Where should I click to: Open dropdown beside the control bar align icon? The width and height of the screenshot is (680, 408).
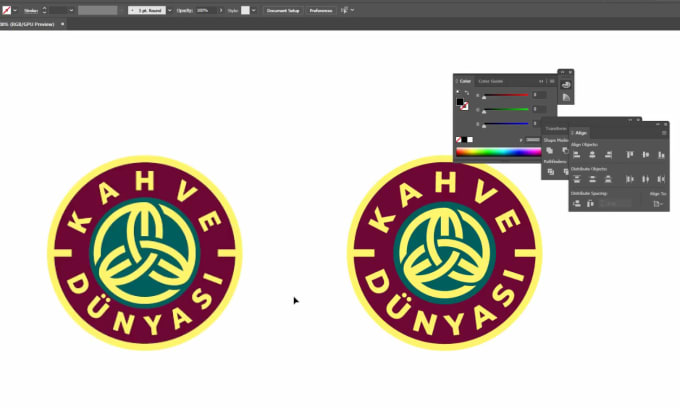pyautogui.click(x=353, y=10)
